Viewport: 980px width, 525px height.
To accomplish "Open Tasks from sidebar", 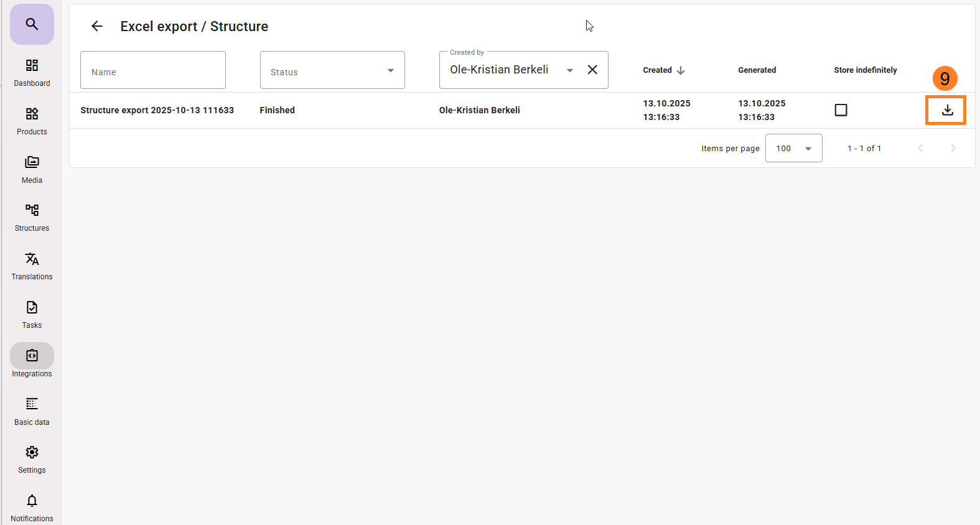I will point(32,314).
